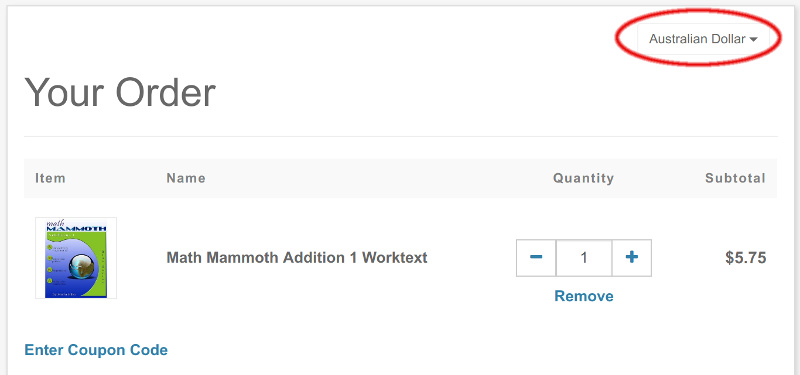The height and width of the screenshot is (375, 800).
Task: Click the Name column header
Action: pos(186,178)
